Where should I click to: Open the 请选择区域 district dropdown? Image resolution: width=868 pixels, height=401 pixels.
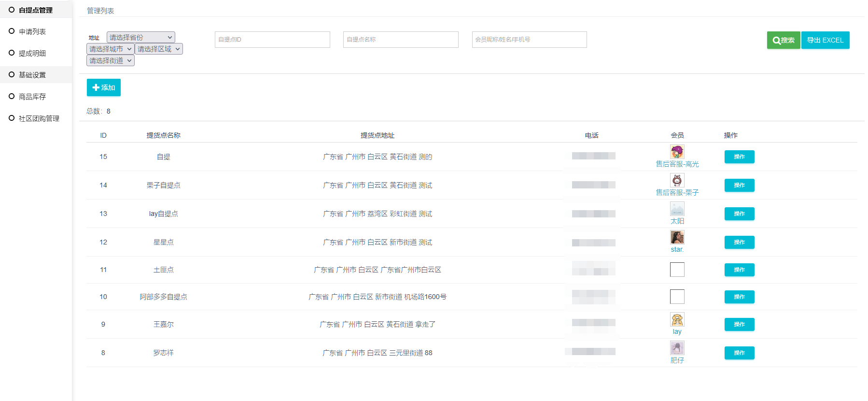[158, 49]
